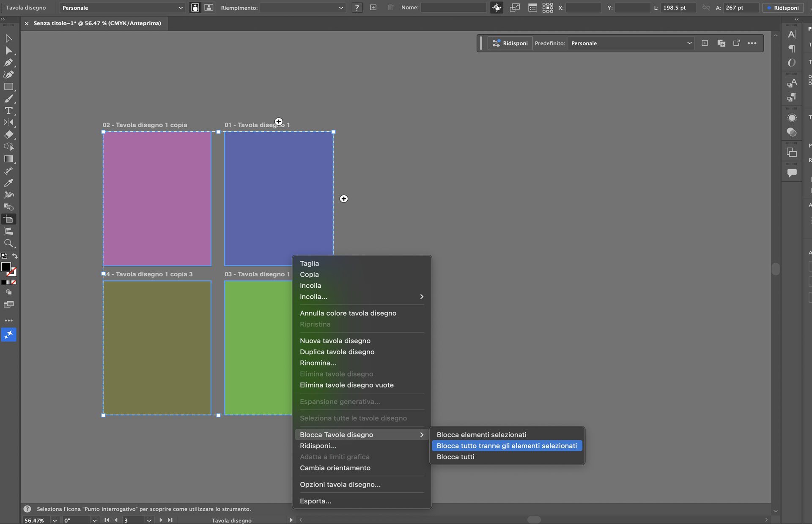Toggle the constrain proportions link icon
This screenshot has width=812, height=524.
705,7
